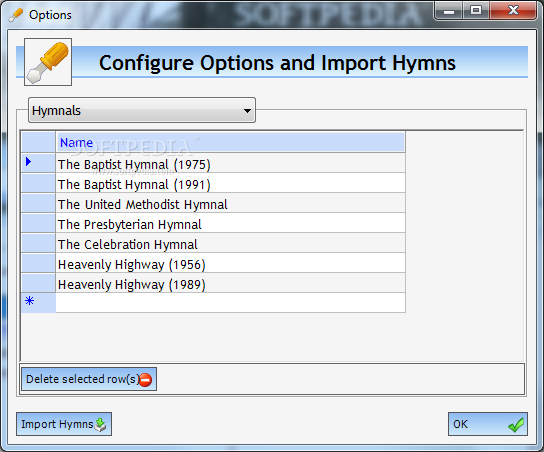The image size is (544, 452).
Task: Click row selector for Heavenly Highway (1989)
Action: [38, 283]
